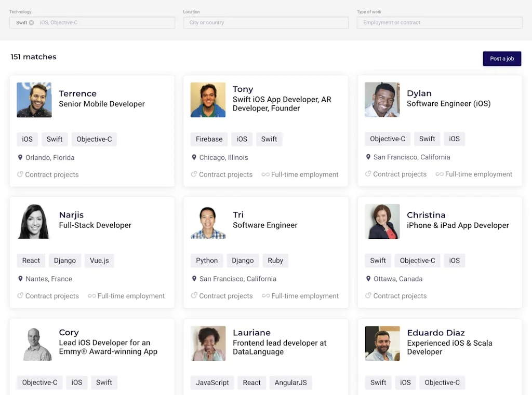Click the location pin icon beside Orlando, Florida
Image resolution: width=532 pixels, height=395 pixels.
tap(20, 157)
